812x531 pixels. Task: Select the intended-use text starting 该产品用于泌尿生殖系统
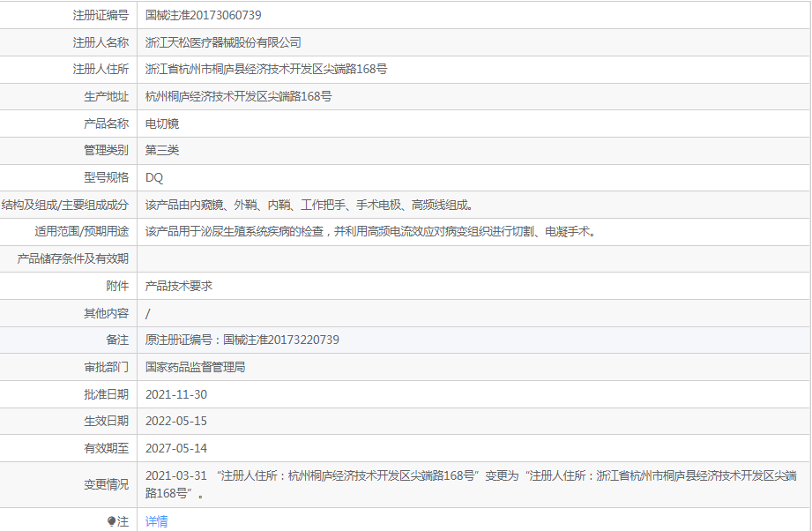(x=371, y=232)
